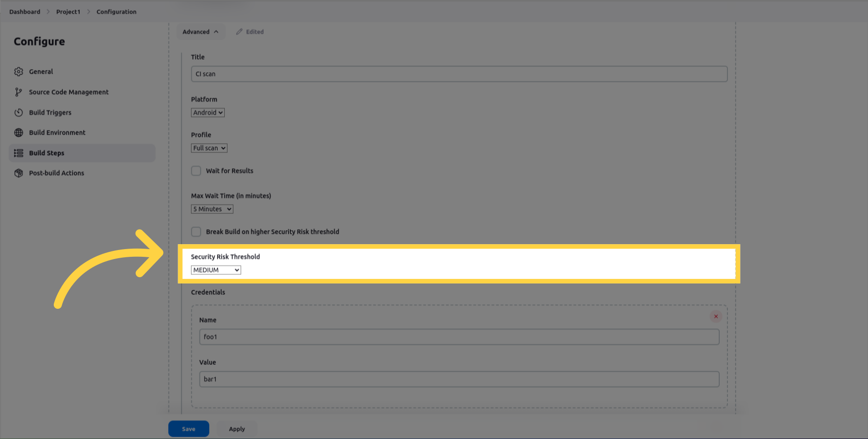This screenshot has width=868, height=439.
Task: Click the Build Triggers clock icon
Action: [x=19, y=113]
